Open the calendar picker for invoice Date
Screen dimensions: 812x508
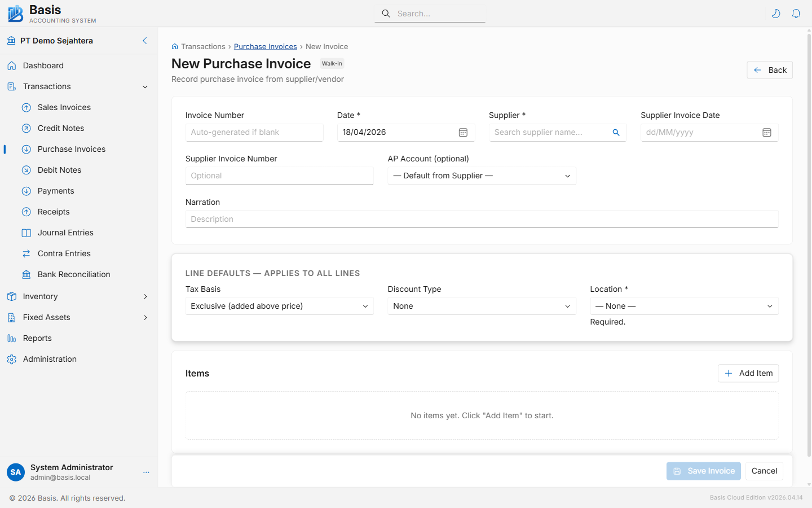(463, 132)
